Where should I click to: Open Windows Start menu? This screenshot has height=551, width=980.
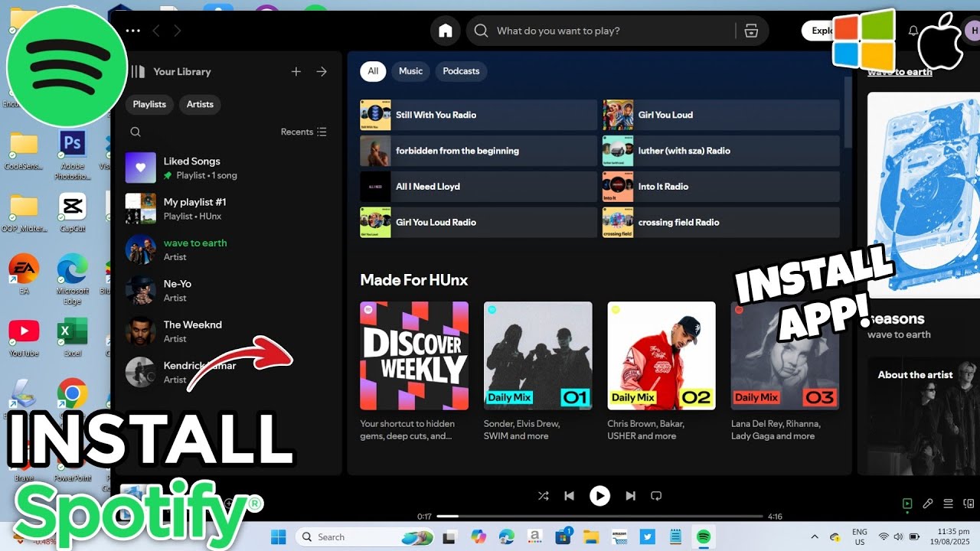point(278,536)
